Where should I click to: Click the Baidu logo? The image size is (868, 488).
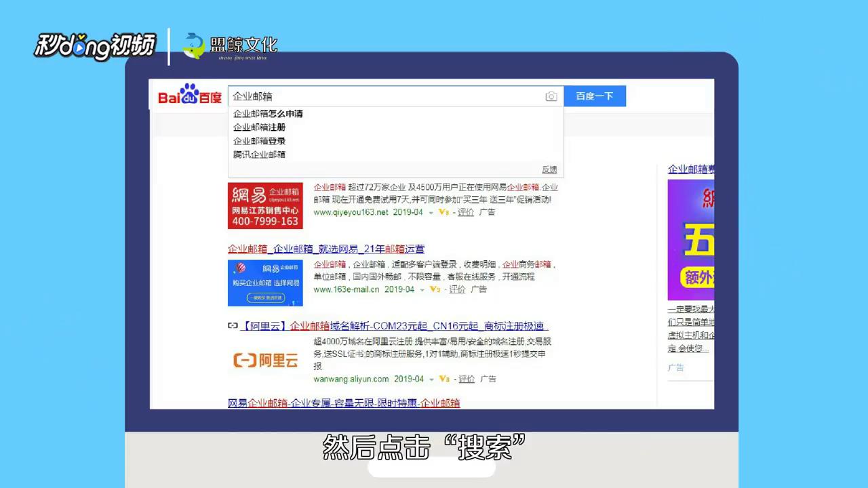coord(190,96)
